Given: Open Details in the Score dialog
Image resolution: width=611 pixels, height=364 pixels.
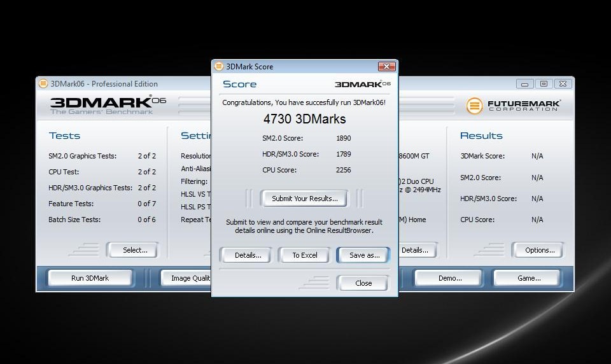Looking at the screenshot, I should tap(248, 255).
